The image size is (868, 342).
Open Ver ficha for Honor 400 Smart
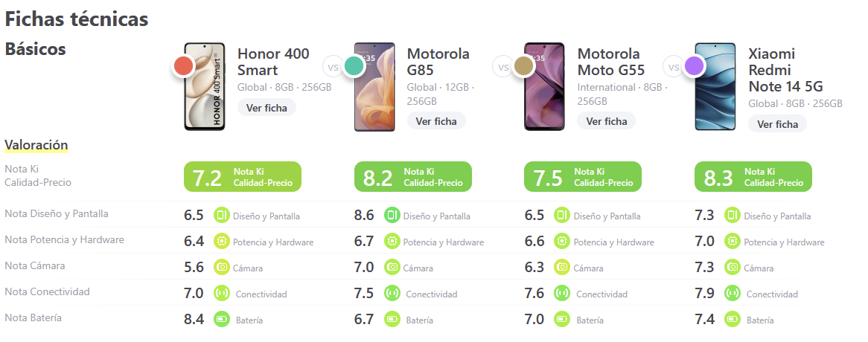267,108
